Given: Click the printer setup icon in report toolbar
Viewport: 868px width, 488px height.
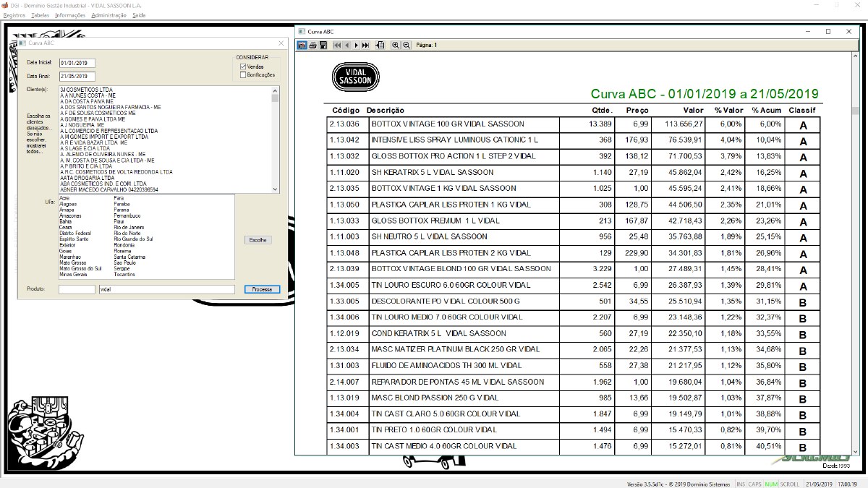Looking at the screenshot, I should (302, 45).
